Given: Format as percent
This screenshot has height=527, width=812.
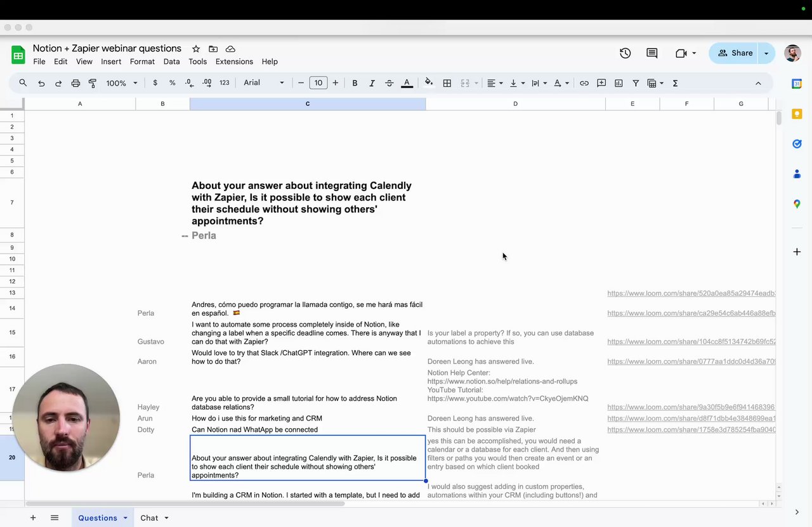Looking at the screenshot, I should coord(173,83).
